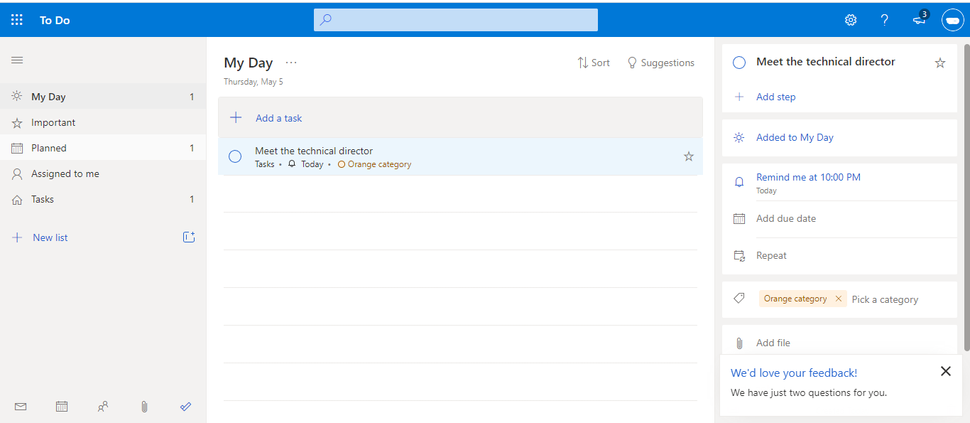Viewport: 970px width, 423px height.
Task: Open the Settings gear
Action: coord(851,20)
